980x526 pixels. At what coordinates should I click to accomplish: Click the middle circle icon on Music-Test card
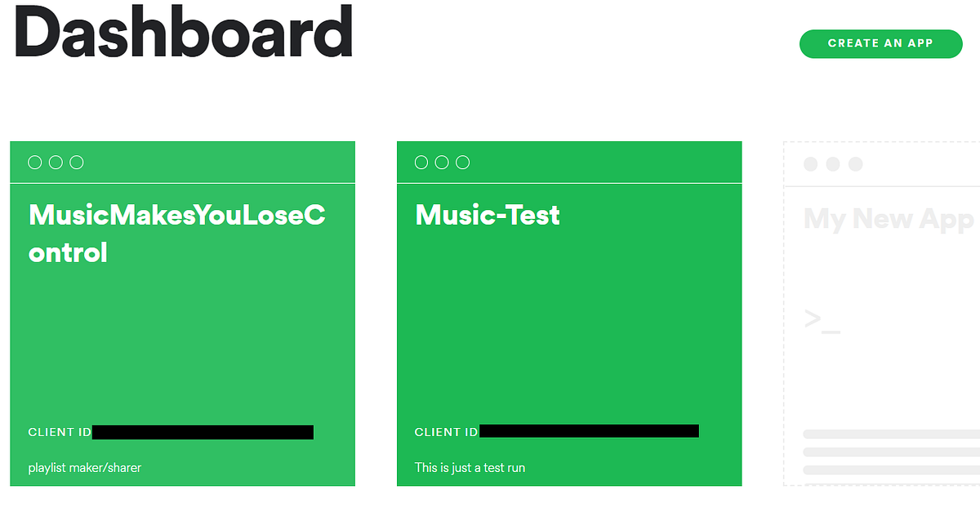coord(442,162)
